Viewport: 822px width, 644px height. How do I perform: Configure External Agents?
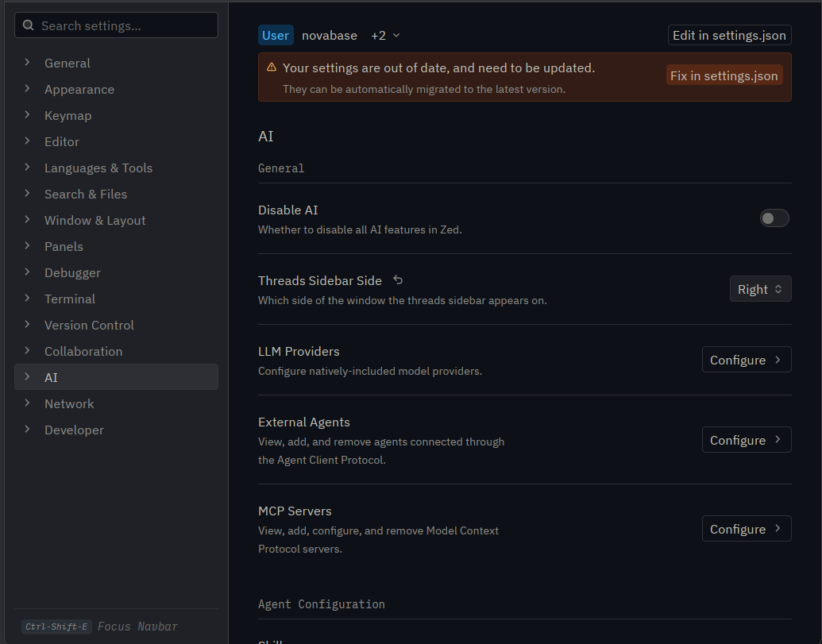click(747, 440)
